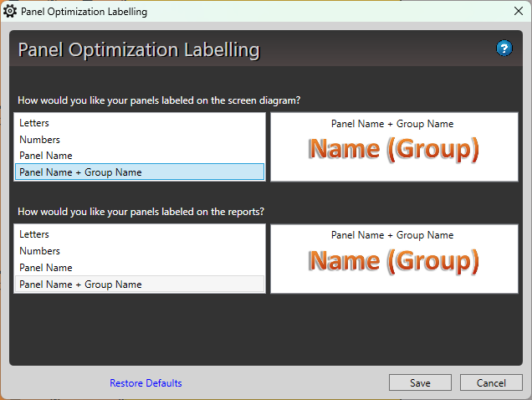
Task: Pick Panel Name for screen diagram labels
Action: [45, 156]
